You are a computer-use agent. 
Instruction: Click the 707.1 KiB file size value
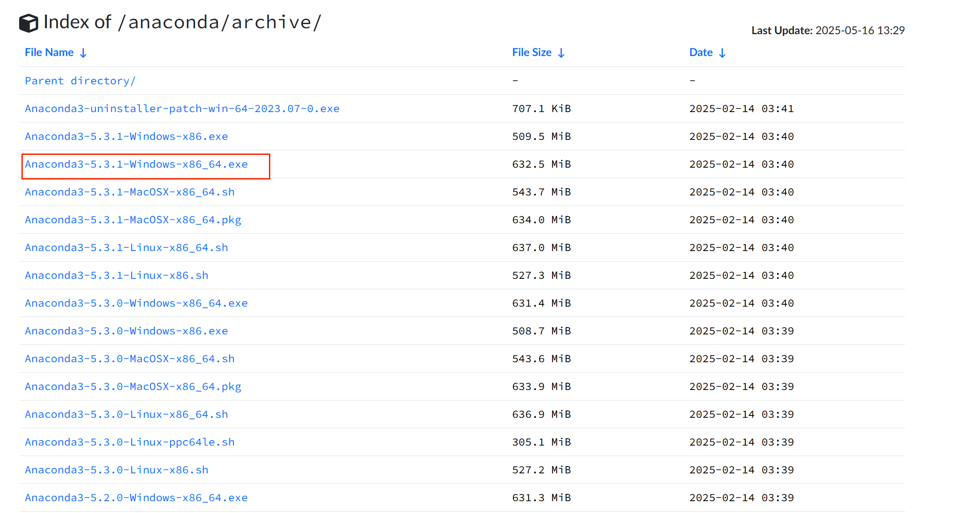tap(542, 108)
